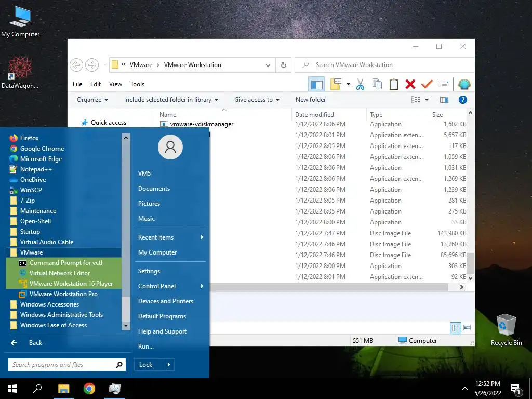Open the address bar history dropdown arrow
Image resolution: width=532 pixels, height=399 pixels.
point(268,65)
